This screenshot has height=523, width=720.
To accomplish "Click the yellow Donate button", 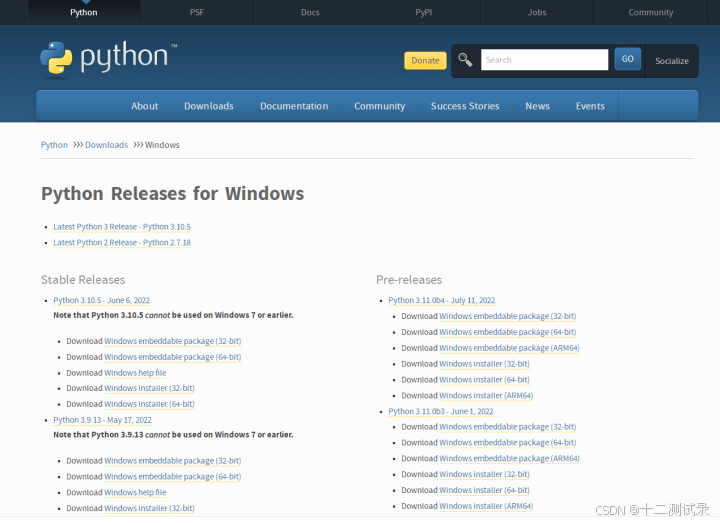I will coord(425,61).
